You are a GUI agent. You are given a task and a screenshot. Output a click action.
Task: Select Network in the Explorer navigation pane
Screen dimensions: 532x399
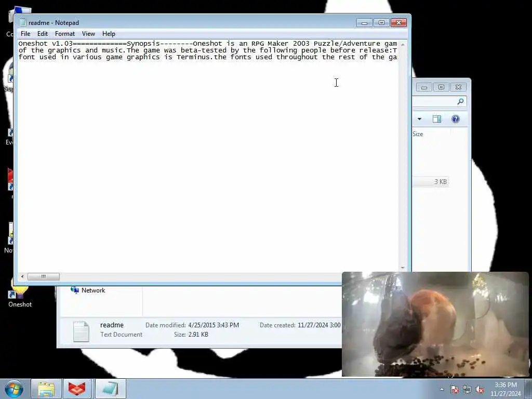click(93, 290)
